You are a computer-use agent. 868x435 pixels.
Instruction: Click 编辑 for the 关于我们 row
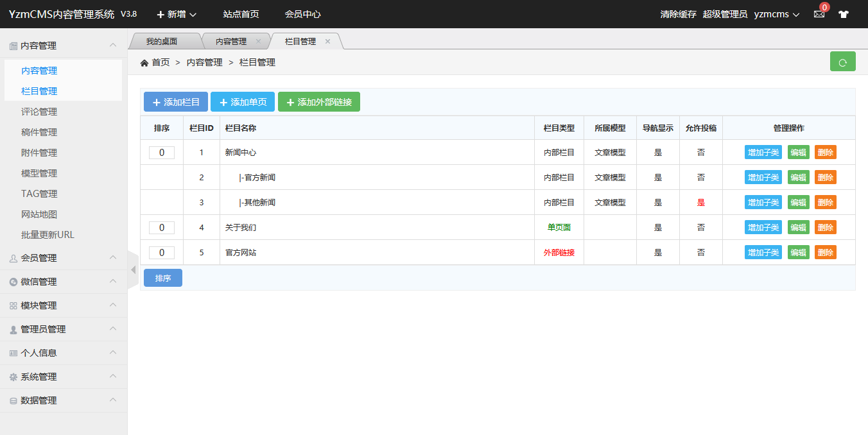tap(798, 228)
